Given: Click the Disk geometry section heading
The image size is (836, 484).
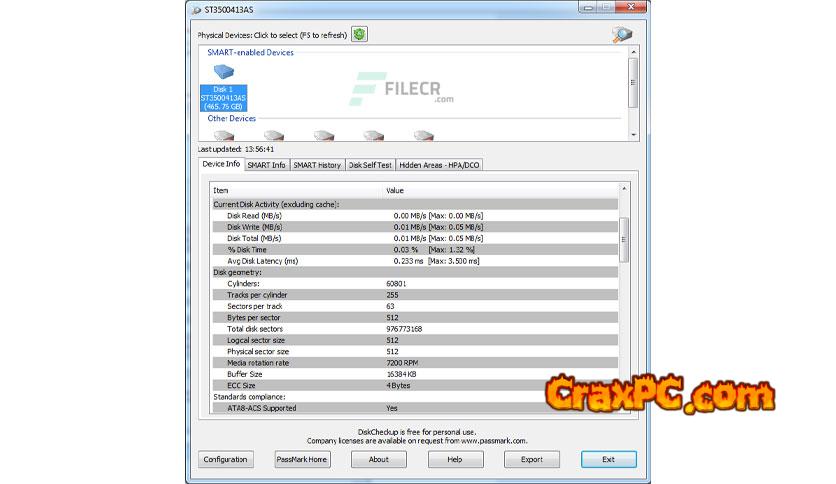Looking at the screenshot, I should point(237,272).
